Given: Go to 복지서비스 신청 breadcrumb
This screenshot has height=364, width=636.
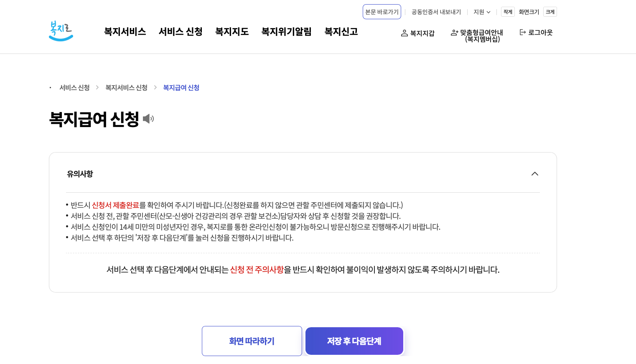Looking at the screenshot, I should point(126,88).
